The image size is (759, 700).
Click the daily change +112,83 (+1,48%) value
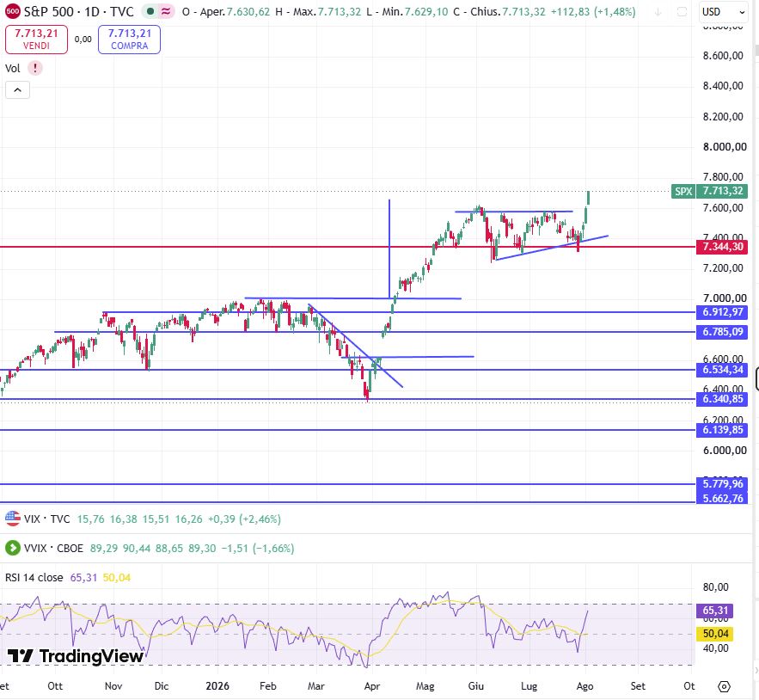pos(593,12)
